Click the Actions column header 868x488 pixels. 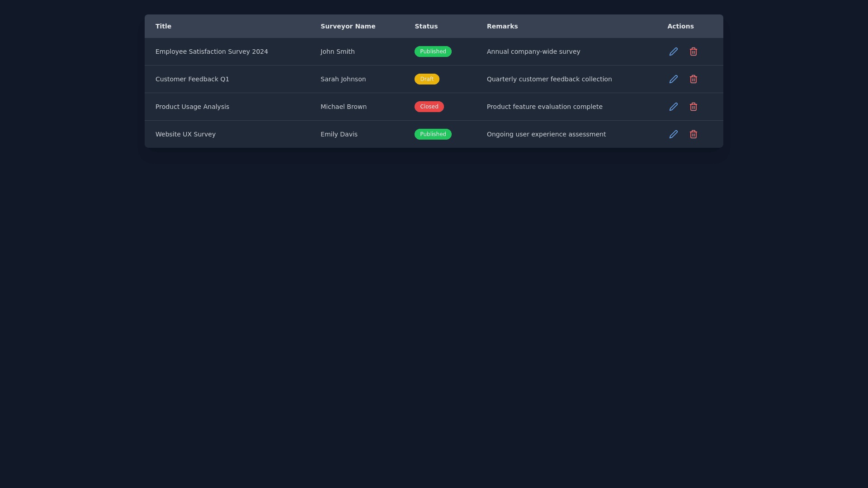pos(680,26)
